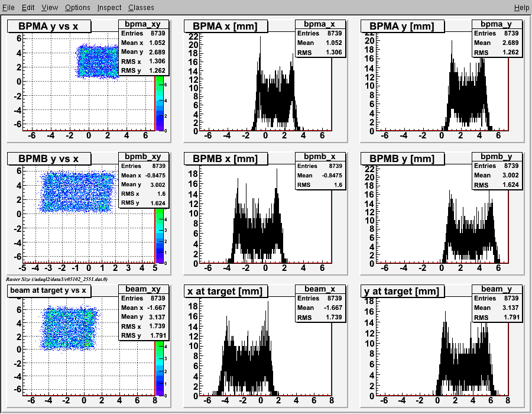This screenshot has height=414, width=532.
Task: Select the 'BPMA y vs x' plot title
Action: [49, 26]
